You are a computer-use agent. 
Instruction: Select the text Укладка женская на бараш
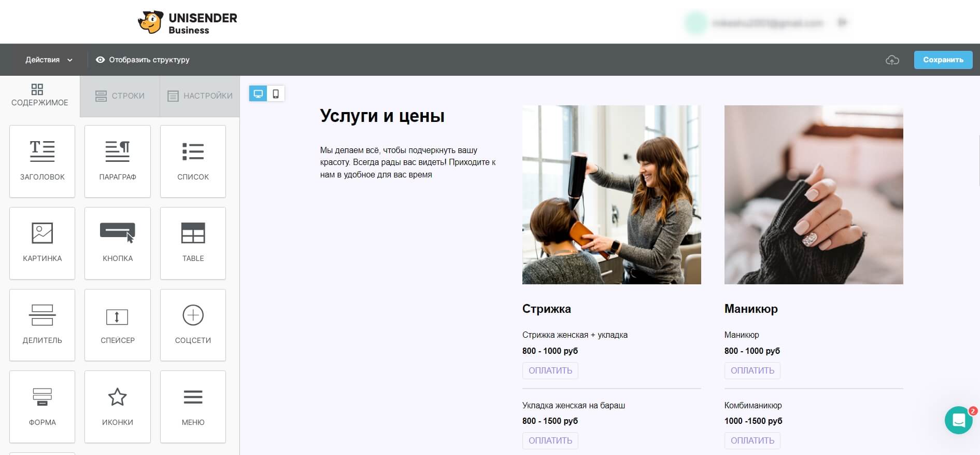(x=574, y=405)
